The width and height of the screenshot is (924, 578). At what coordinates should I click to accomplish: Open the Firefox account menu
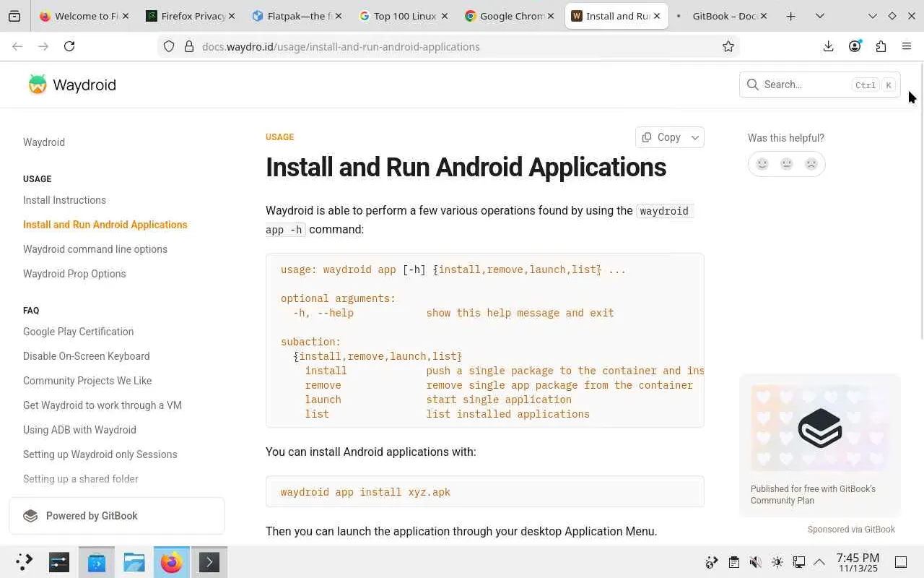pos(855,46)
